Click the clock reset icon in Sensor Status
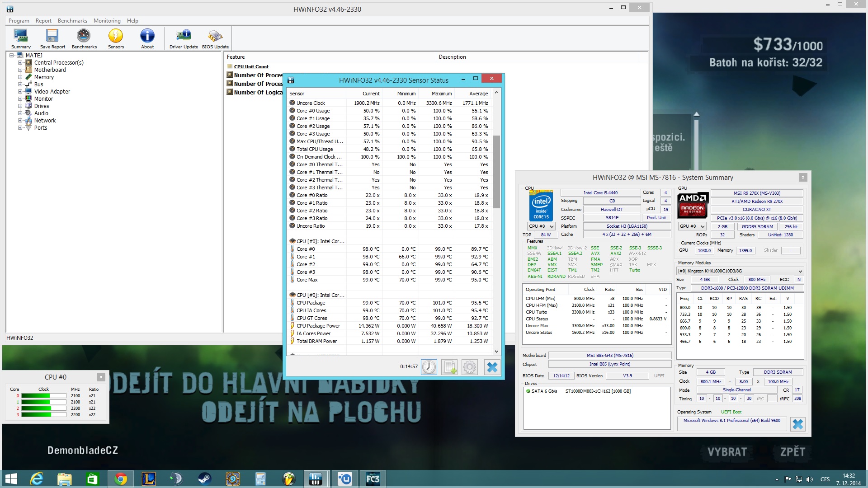This screenshot has width=868, height=488. pos(429,367)
